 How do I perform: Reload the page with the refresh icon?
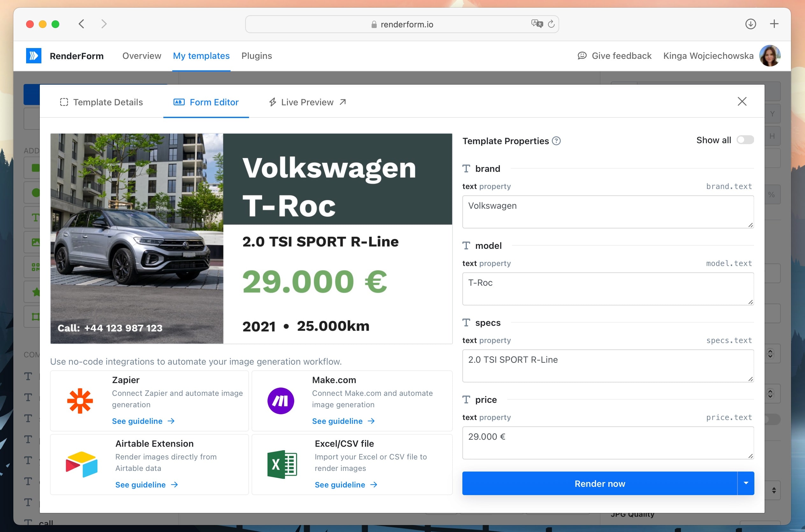click(x=551, y=24)
